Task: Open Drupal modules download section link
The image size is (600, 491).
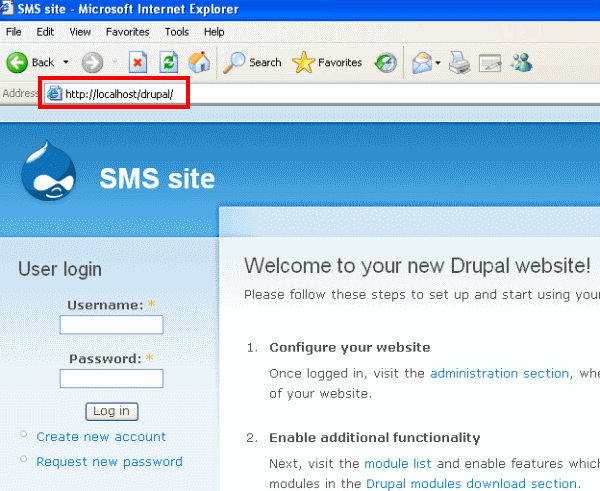Action: coord(471,484)
